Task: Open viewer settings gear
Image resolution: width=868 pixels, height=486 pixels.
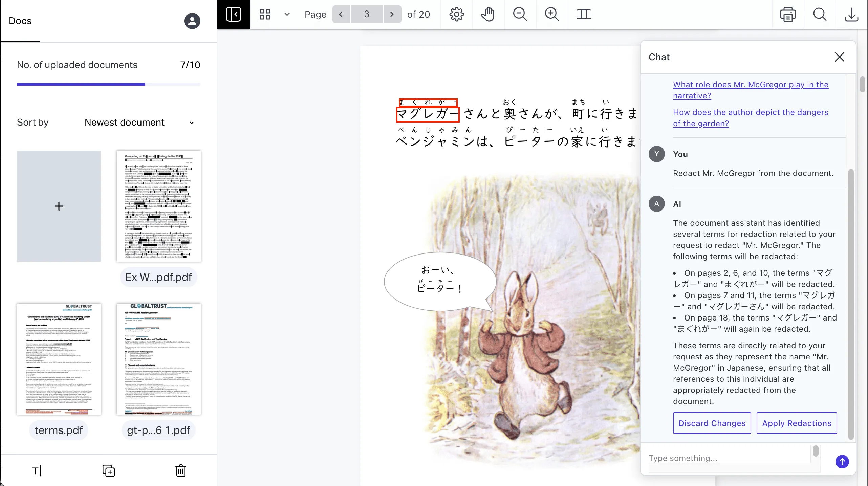Action: pyautogui.click(x=456, y=14)
